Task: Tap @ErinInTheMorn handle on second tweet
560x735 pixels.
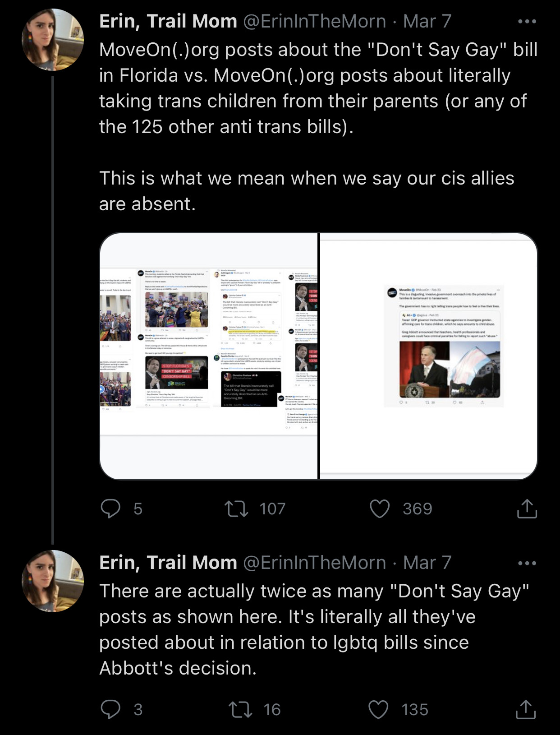Action: (314, 563)
